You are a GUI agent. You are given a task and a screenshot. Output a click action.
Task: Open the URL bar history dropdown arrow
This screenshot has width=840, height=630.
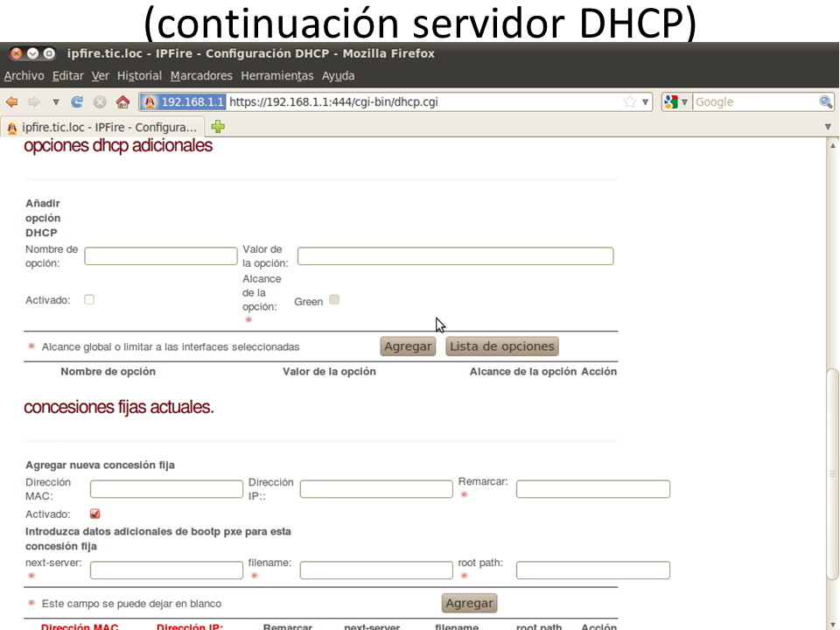646,101
